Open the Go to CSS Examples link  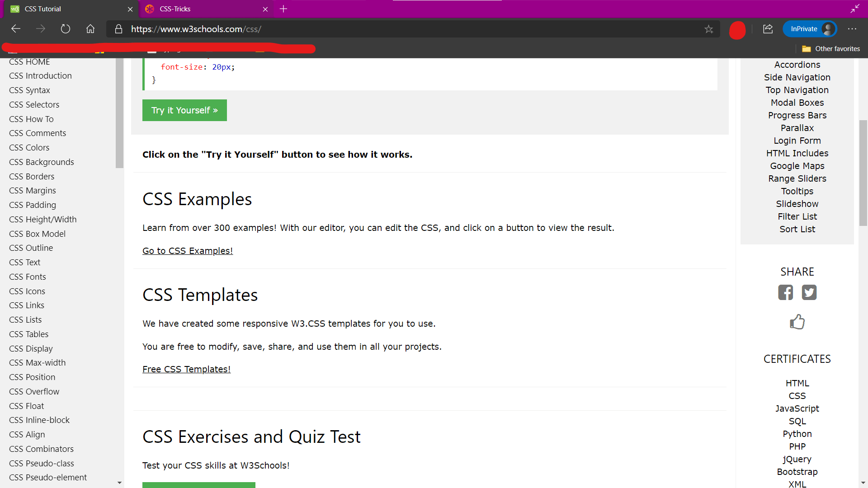188,251
